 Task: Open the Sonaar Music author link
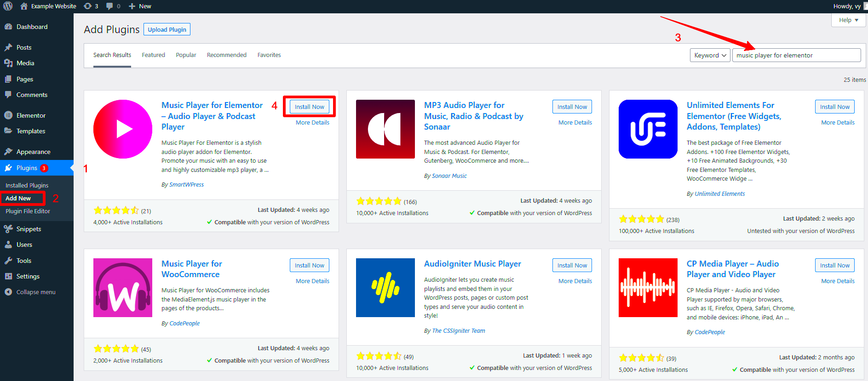point(449,176)
